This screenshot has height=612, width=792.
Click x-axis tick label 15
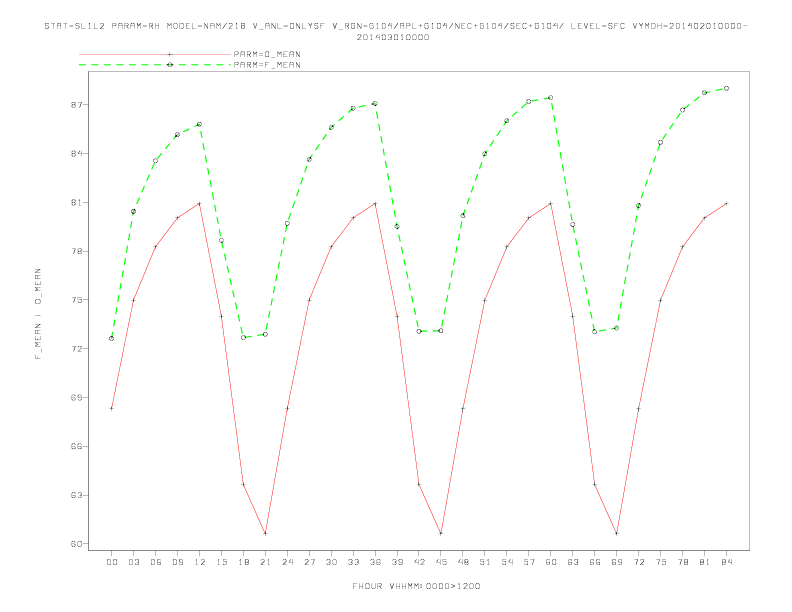221,562
